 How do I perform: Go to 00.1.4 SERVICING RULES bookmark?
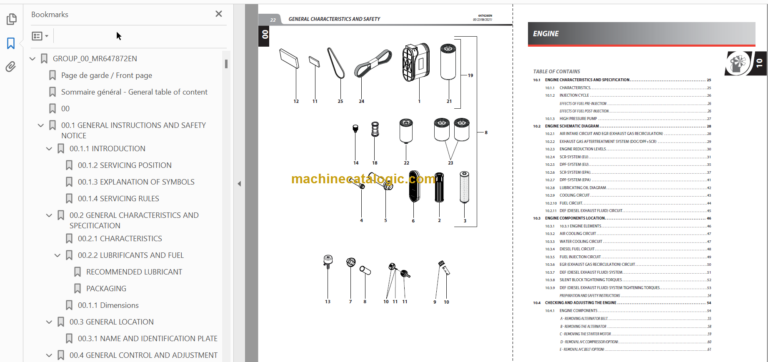pyautogui.click(x=118, y=199)
